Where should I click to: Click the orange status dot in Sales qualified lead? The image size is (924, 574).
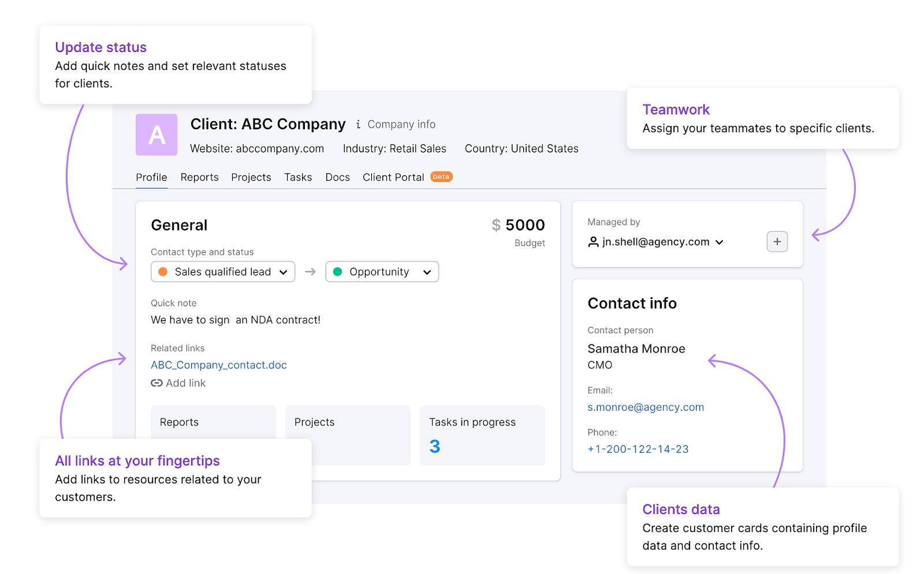(163, 271)
